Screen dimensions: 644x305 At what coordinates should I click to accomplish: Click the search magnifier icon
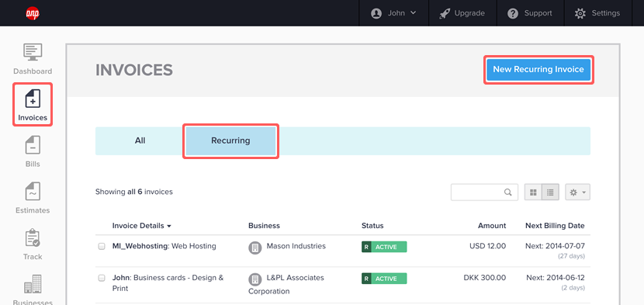tap(508, 192)
